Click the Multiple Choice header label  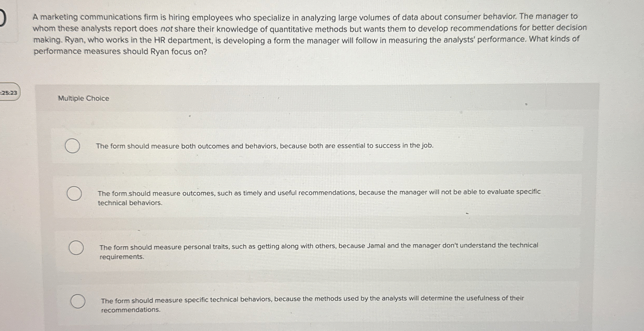pyautogui.click(x=84, y=98)
